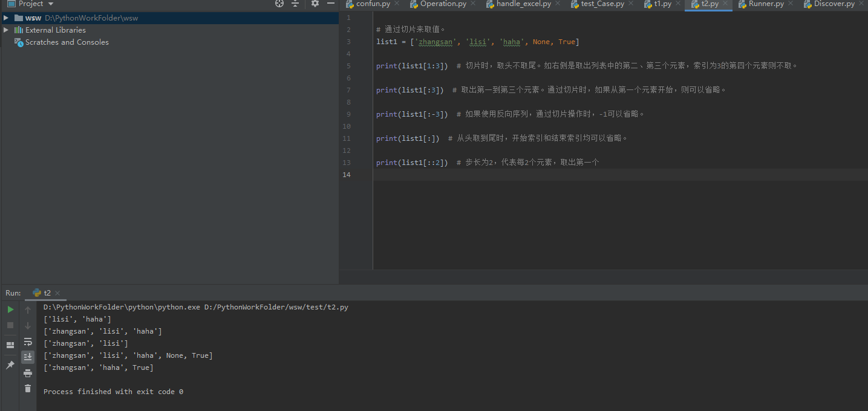868x411 pixels.
Task: Expand the wsw folder in Project panel
Action: coord(5,18)
